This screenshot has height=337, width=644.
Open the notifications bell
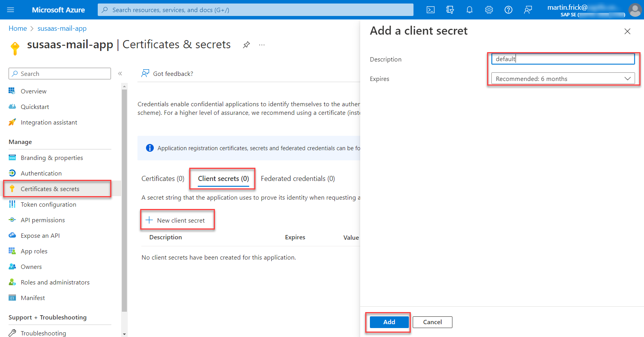coord(470,10)
